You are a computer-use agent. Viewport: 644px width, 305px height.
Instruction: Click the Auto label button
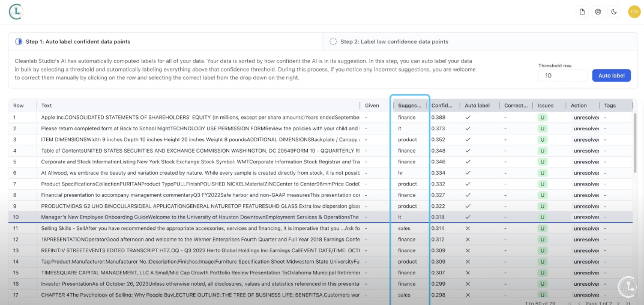(x=611, y=76)
